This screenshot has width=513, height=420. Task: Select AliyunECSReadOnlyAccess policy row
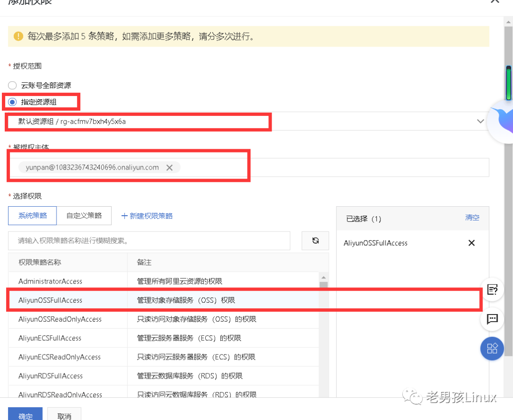[x=163, y=357]
